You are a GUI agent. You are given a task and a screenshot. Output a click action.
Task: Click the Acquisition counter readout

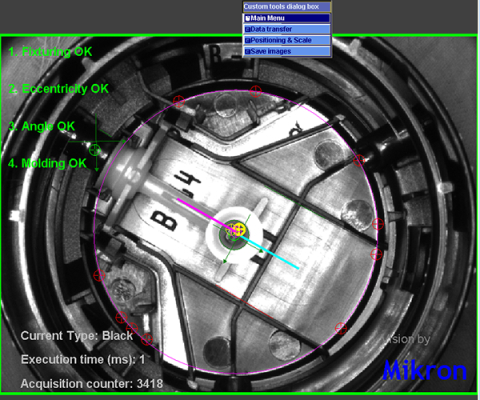(92, 384)
